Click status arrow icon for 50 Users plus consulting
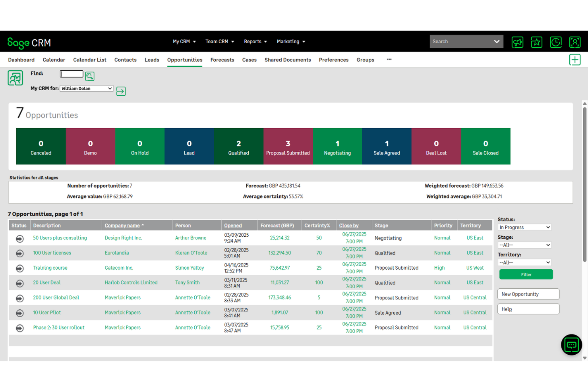Viewport: 588px width, 392px height. [19, 238]
